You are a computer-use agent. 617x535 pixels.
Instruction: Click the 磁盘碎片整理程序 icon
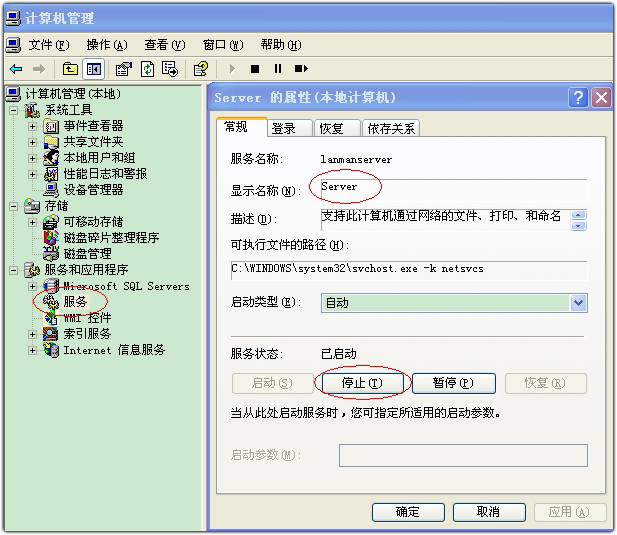coord(51,238)
